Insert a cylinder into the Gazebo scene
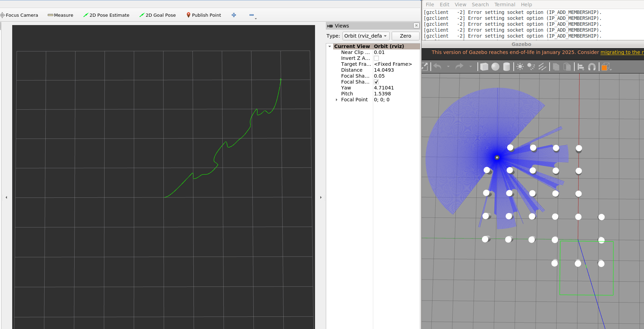The width and height of the screenshot is (644, 329). [x=506, y=66]
